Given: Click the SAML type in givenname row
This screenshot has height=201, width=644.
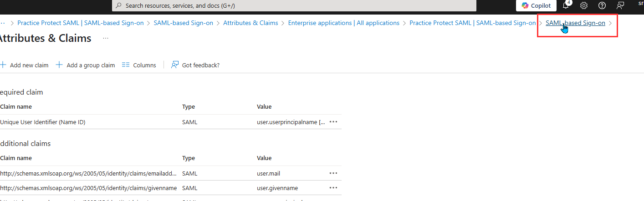Looking at the screenshot, I should point(190,188).
